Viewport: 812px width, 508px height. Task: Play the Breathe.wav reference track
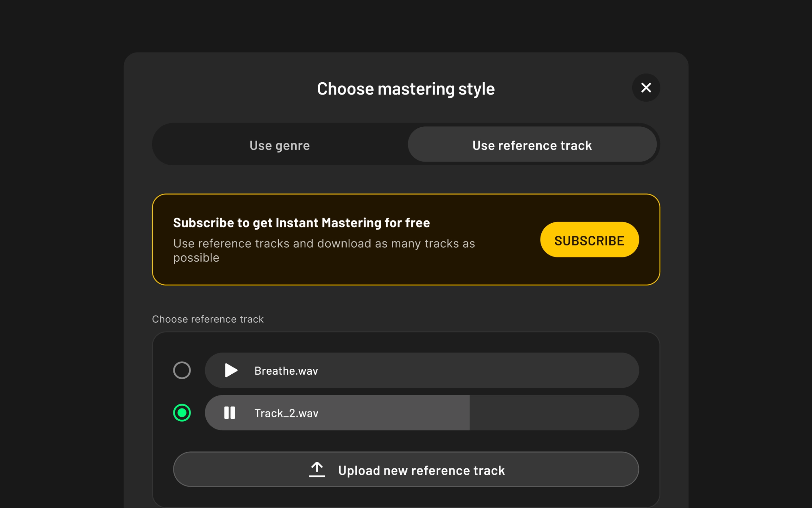[231, 370]
